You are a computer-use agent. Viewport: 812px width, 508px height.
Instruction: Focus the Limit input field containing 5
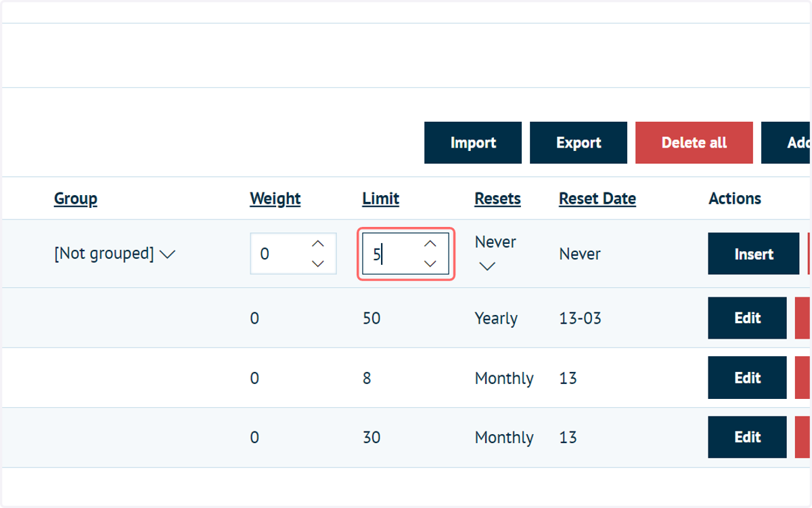coord(406,254)
